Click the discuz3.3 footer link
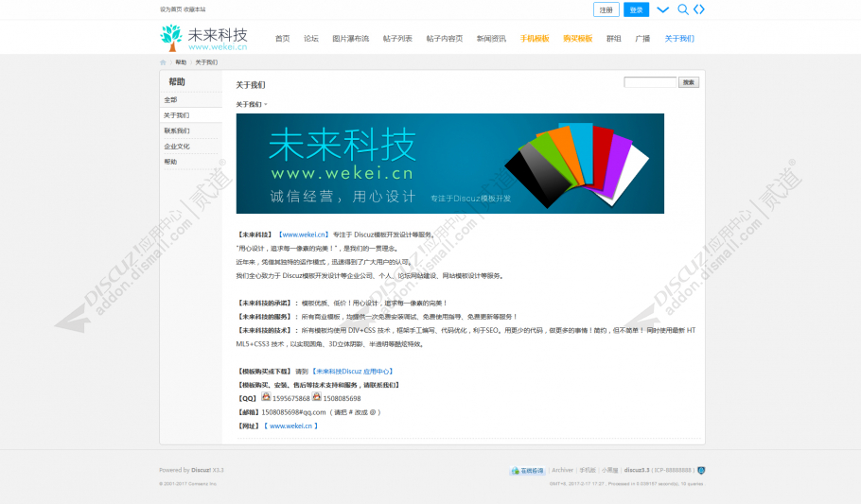This screenshot has height=504, width=861. 637,471
